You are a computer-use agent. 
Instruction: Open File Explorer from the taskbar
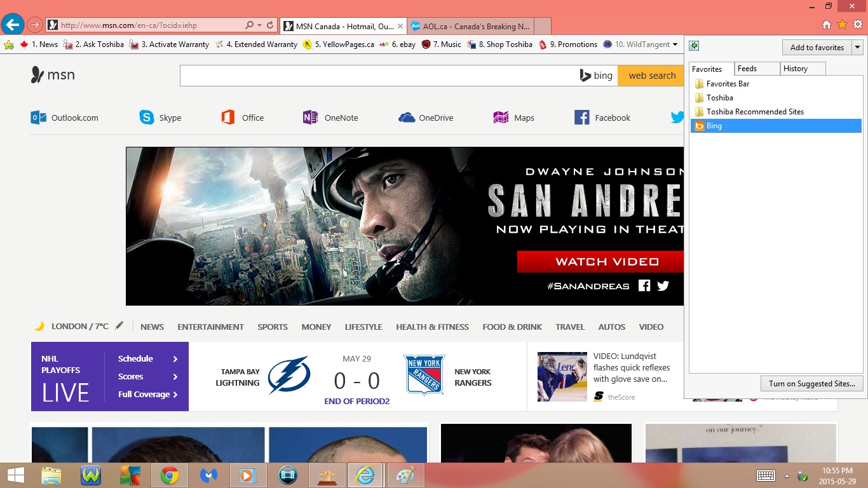click(51, 475)
